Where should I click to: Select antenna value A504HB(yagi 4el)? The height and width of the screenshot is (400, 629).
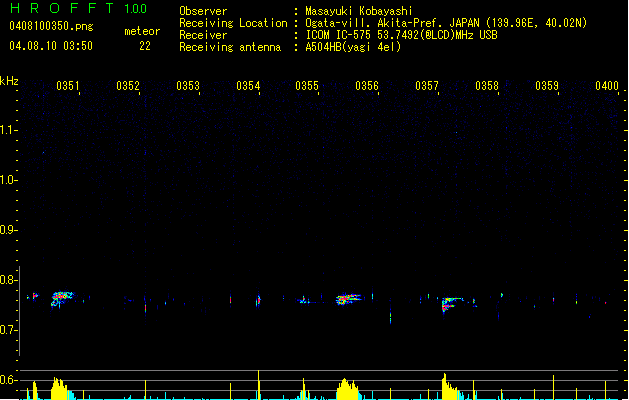click(x=353, y=47)
